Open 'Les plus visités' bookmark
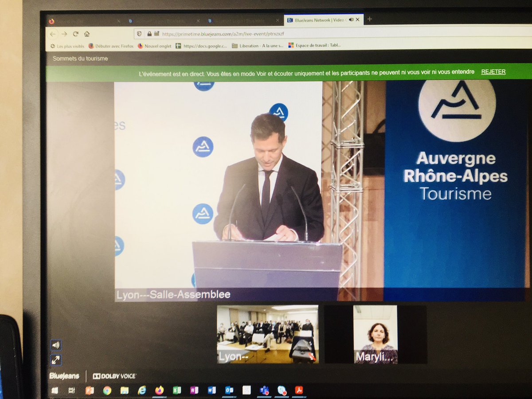Viewport: 532px width, 399px height. [67, 46]
